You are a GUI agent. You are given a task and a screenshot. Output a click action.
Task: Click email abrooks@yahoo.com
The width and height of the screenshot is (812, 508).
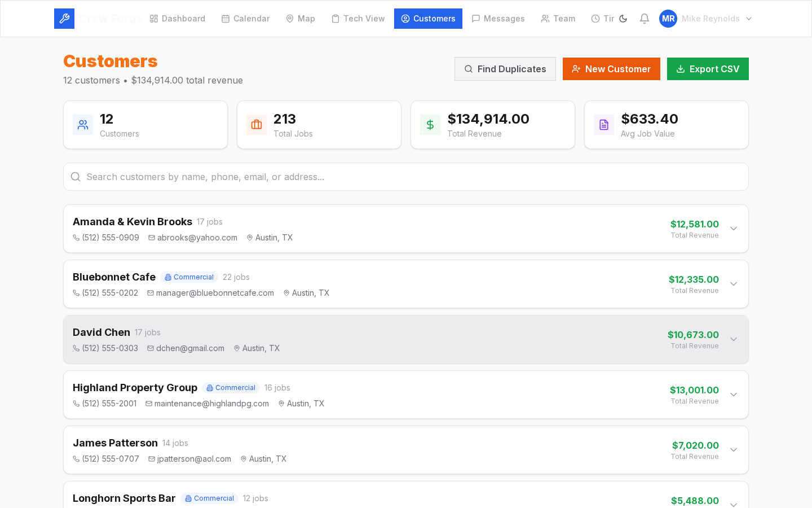point(197,238)
